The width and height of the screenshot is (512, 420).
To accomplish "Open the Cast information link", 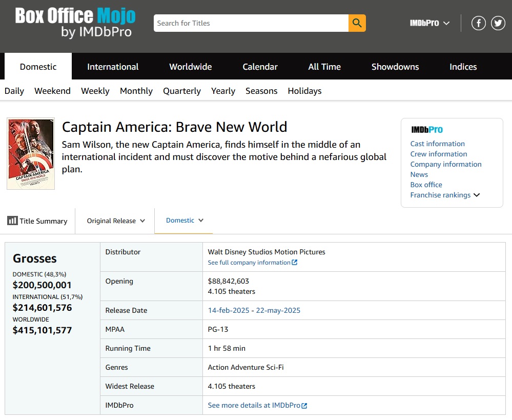I will pyautogui.click(x=437, y=144).
